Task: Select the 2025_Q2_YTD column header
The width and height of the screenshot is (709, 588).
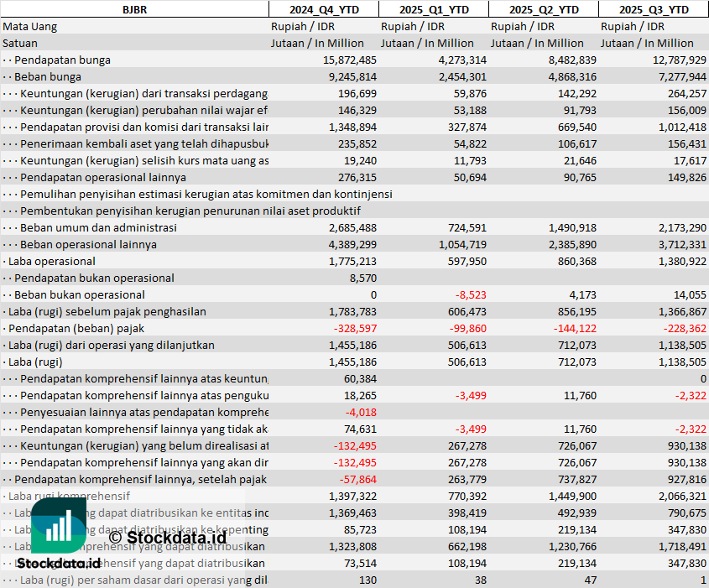Action: tap(544, 9)
